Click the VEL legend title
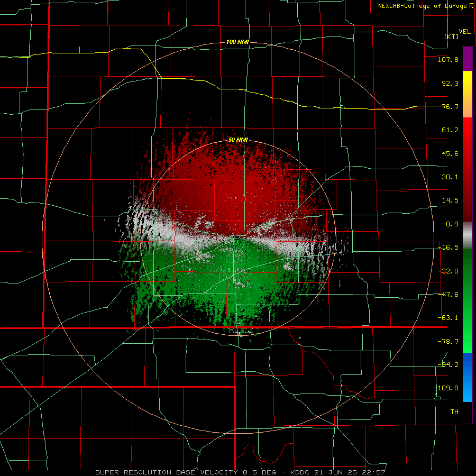This screenshot has width=476, height=476. pyautogui.click(x=465, y=32)
